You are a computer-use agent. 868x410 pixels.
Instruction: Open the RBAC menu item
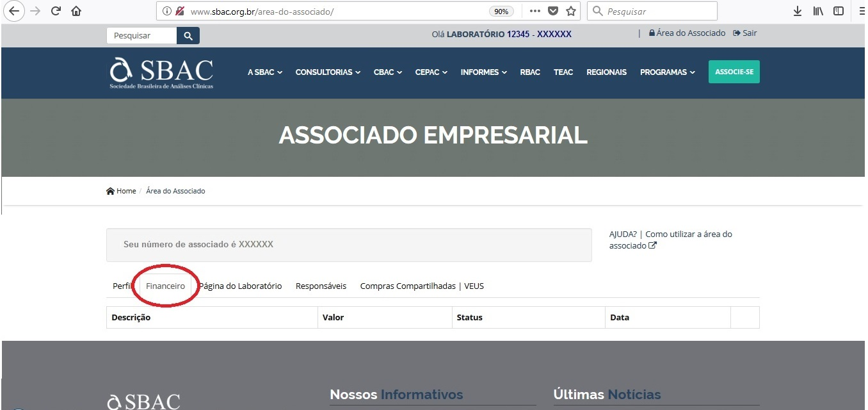coord(530,72)
